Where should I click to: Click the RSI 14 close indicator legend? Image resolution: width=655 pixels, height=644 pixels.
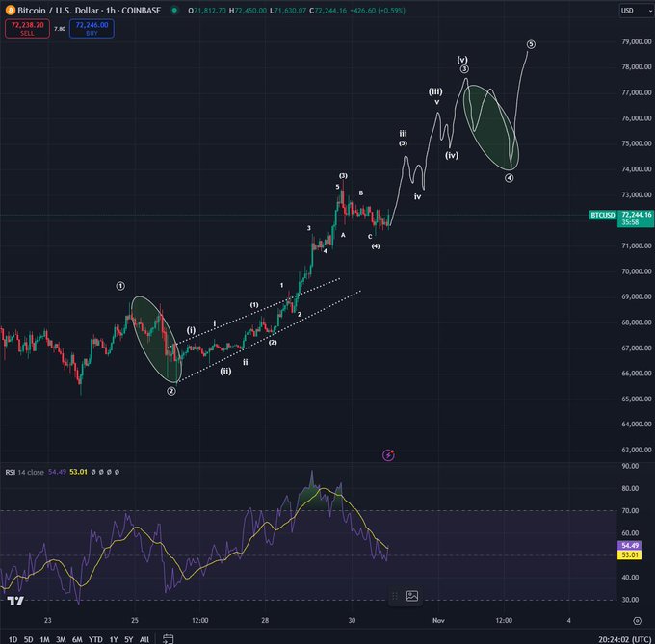[24, 472]
